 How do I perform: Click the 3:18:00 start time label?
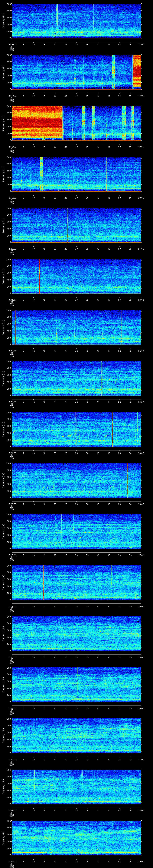12,147
